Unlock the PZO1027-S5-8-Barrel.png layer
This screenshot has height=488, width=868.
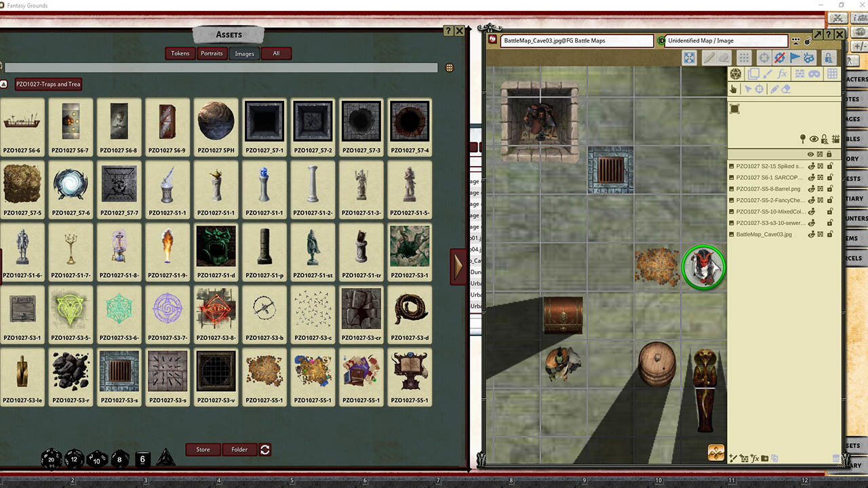tap(830, 188)
